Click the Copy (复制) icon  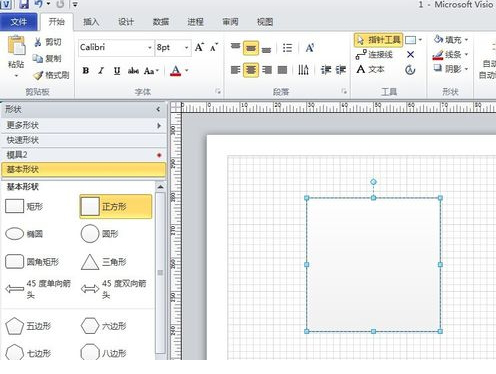click(38, 58)
